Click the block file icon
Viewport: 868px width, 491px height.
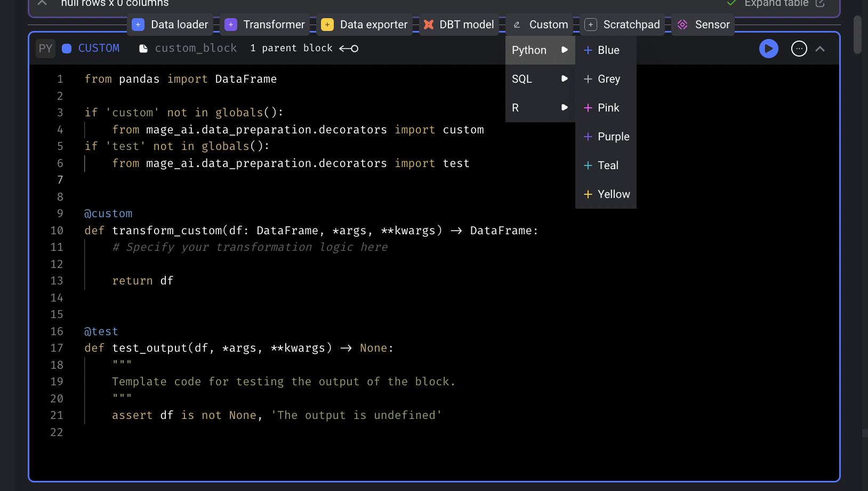coord(143,49)
